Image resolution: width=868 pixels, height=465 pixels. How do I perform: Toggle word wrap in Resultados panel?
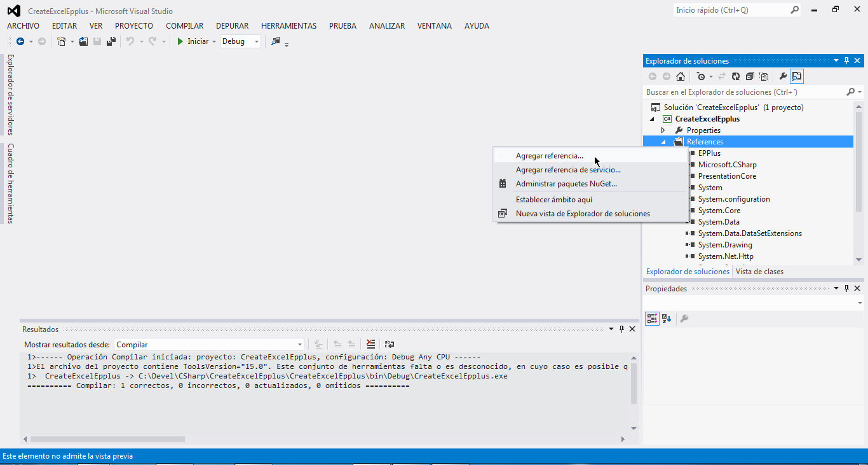[390, 344]
